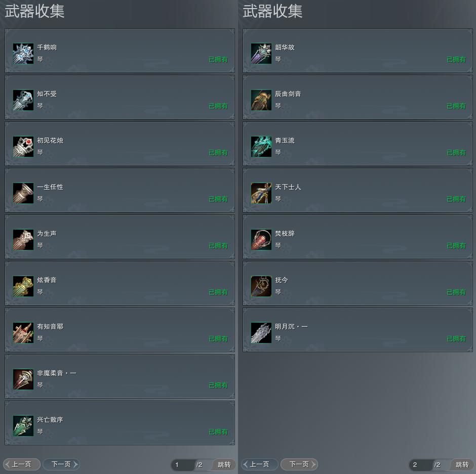Click the 千鹤响 weapon icon
476x474 pixels.
coord(23,54)
